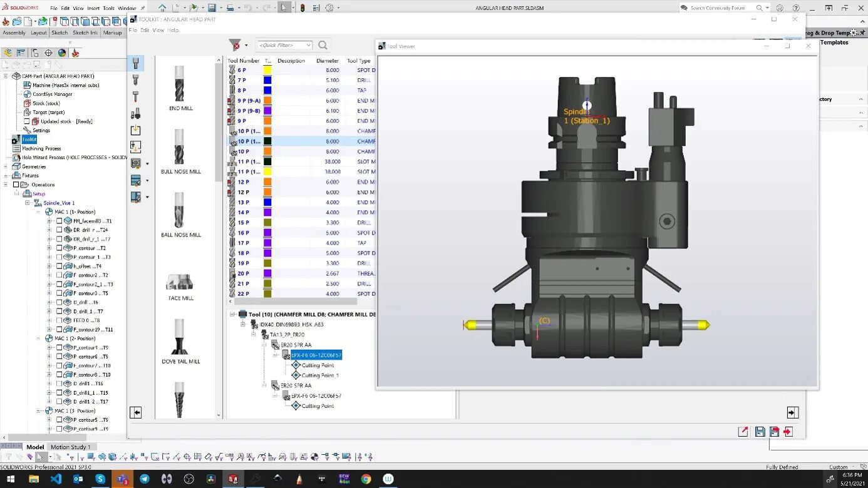Select the milling tools category icon in ToolKit sidebar
The height and width of the screenshot is (488, 868).
click(135, 63)
